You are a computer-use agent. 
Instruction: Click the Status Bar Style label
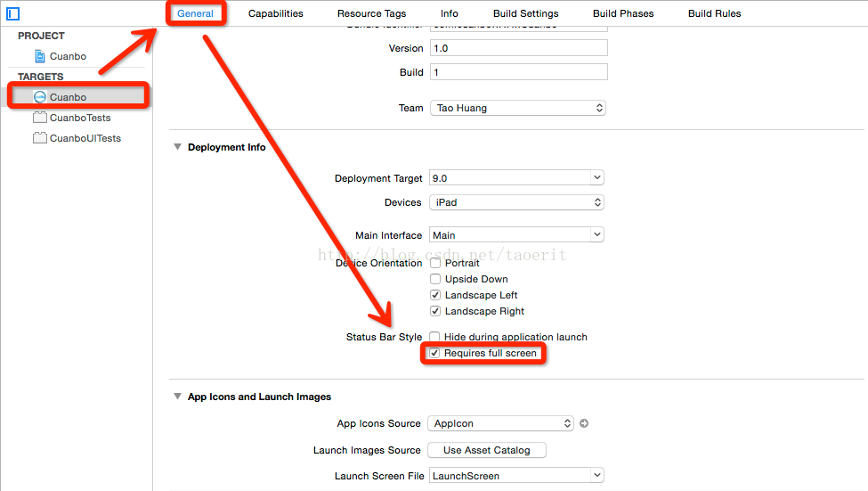pyautogui.click(x=385, y=337)
